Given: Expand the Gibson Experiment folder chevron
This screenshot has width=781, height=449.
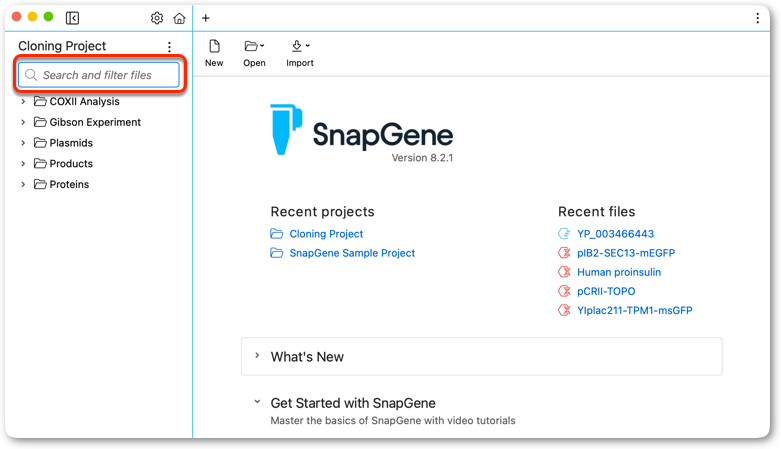Looking at the screenshot, I should coord(23,122).
